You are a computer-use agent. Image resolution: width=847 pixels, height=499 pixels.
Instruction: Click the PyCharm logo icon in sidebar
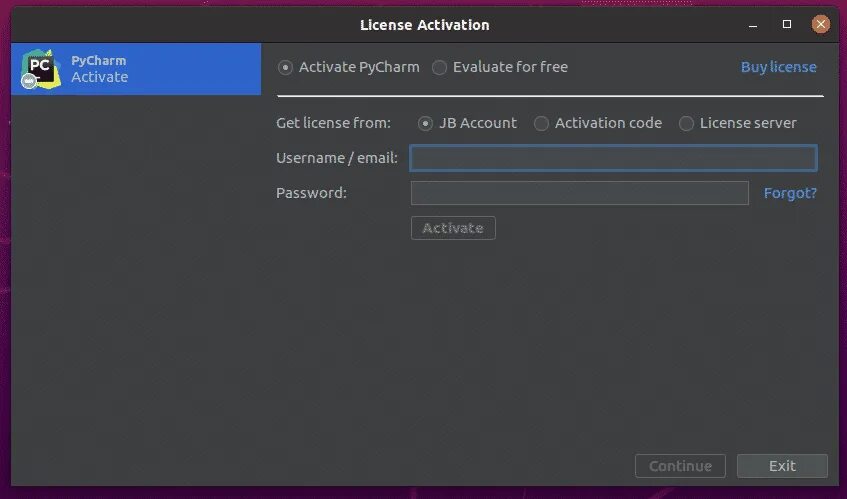pos(40,69)
